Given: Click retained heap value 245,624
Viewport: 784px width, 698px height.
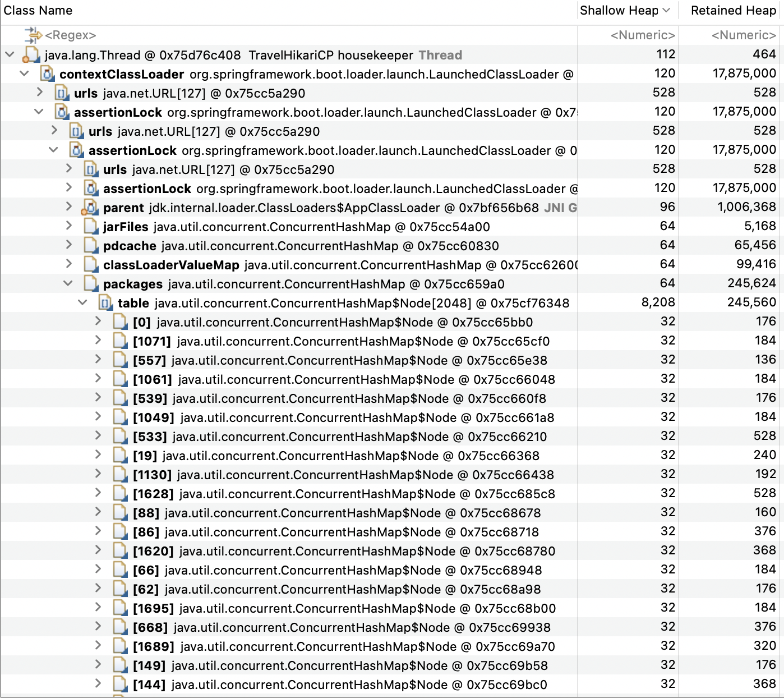Looking at the screenshot, I should point(751,283).
